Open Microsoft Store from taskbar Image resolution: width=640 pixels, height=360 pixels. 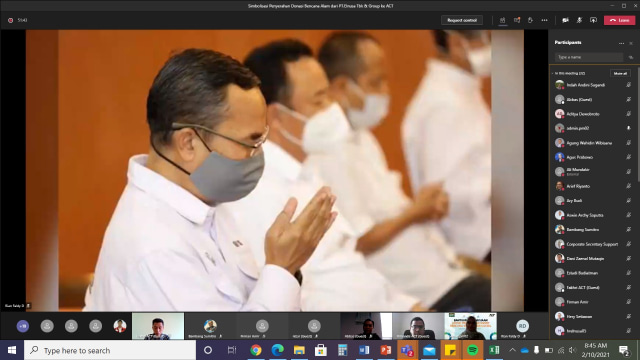click(321, 350)
